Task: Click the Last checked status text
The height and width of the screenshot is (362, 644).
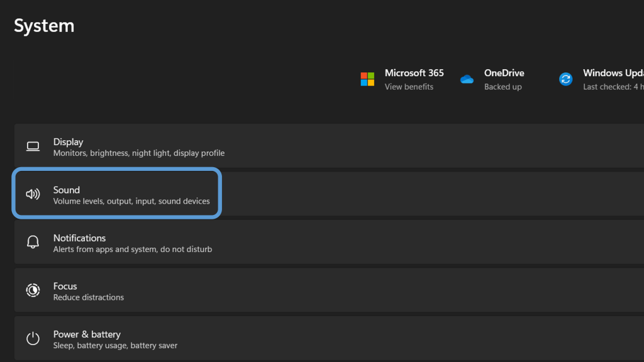Action: click(x=613, y=87)
